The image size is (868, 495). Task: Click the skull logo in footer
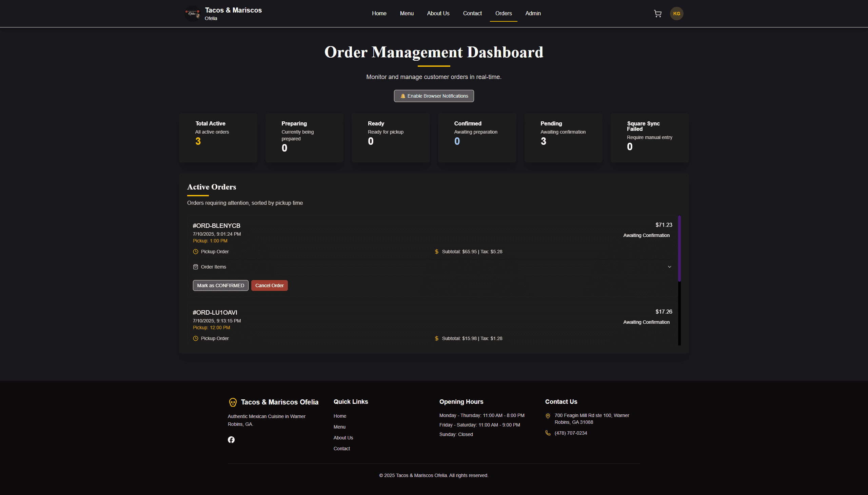[x=233, y=402]
